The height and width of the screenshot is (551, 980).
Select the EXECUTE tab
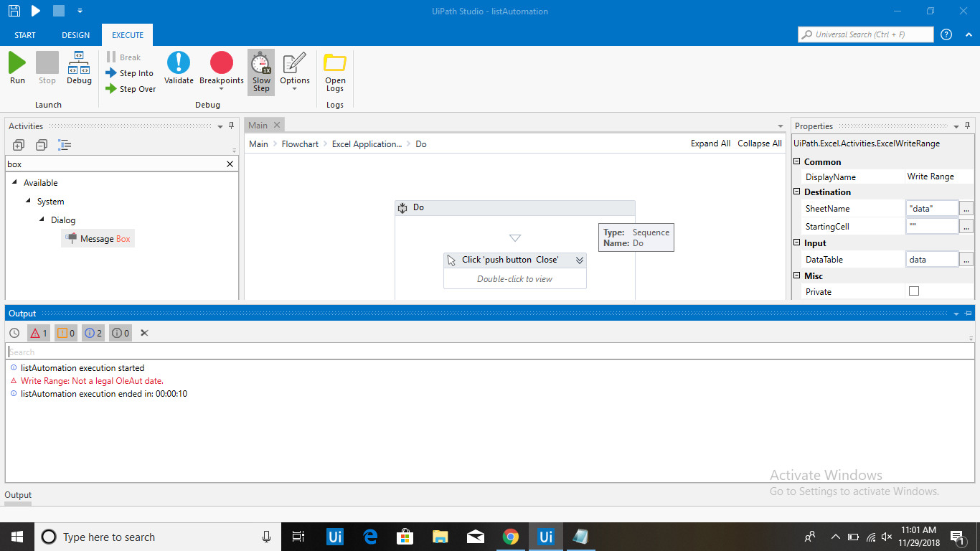128,35
